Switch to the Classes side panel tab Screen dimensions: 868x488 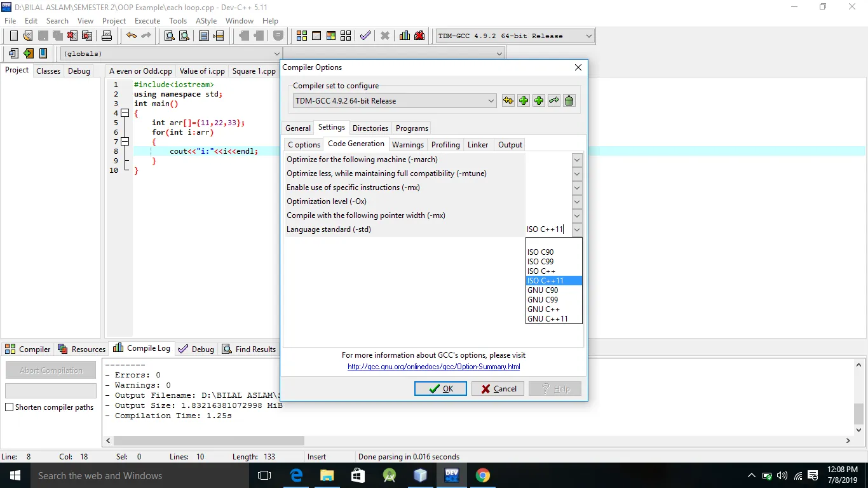coord(48,71)
